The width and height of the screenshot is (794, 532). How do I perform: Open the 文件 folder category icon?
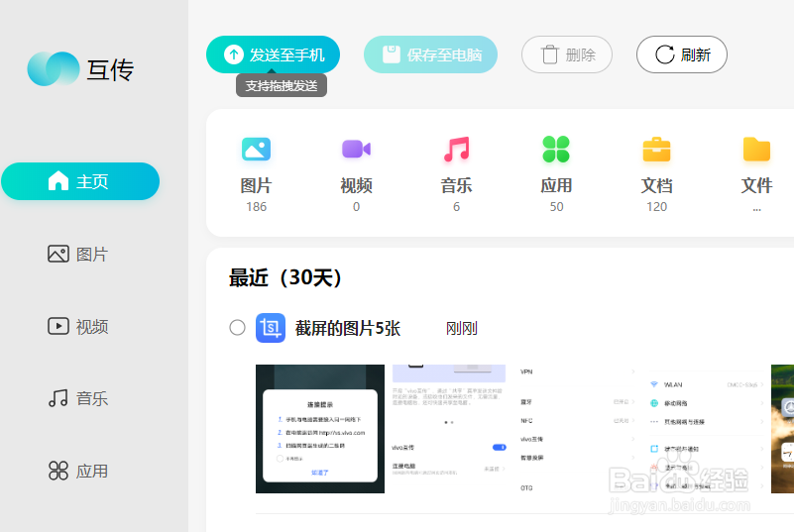coord(756,149)
